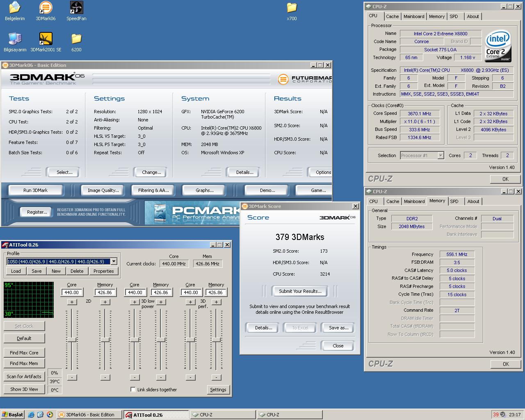Close the 3DMark Score dialog with Close button
The image size is (525, 420).
pyautogui.click(x=338, y=346)
